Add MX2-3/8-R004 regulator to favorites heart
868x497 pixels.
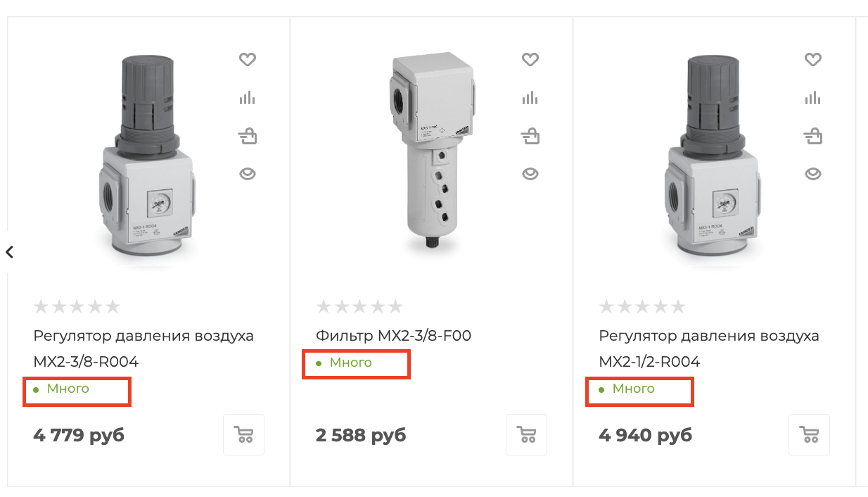pos(247,60)
